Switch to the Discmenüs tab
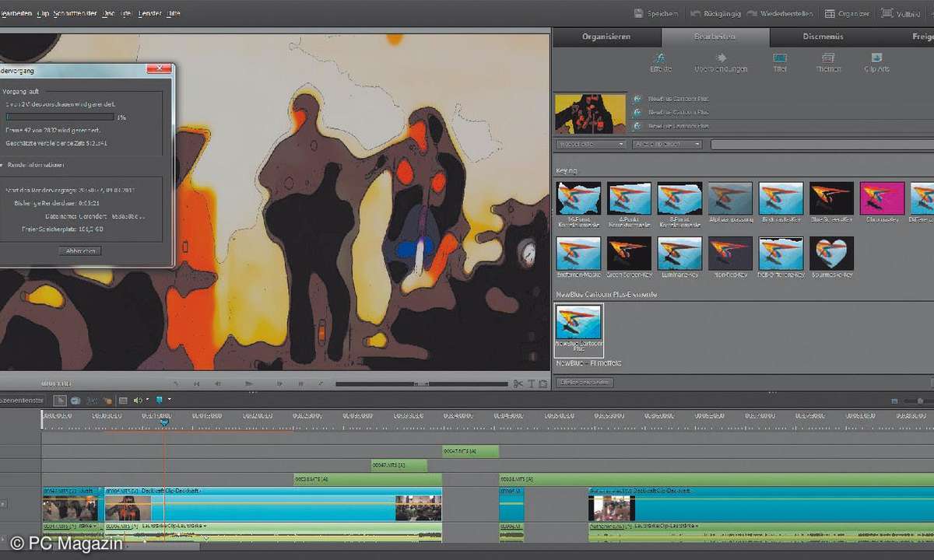 click(x=823, y=37)
